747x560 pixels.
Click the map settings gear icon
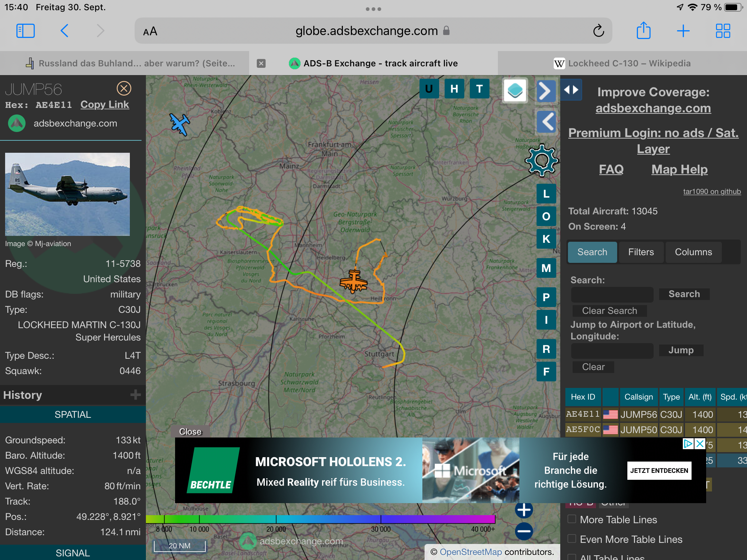pyautogui.click(x=542, y=160)
